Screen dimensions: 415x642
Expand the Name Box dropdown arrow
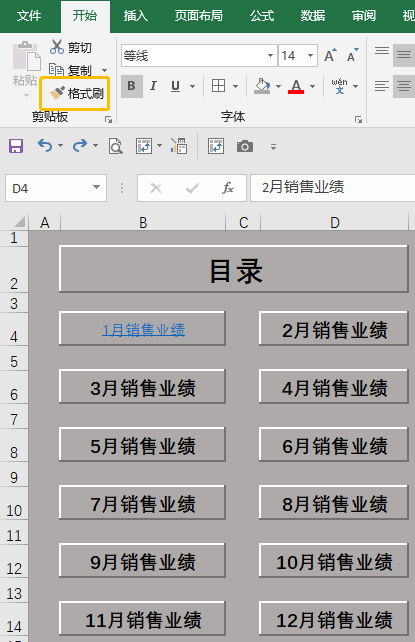click(x=97, y=188)
